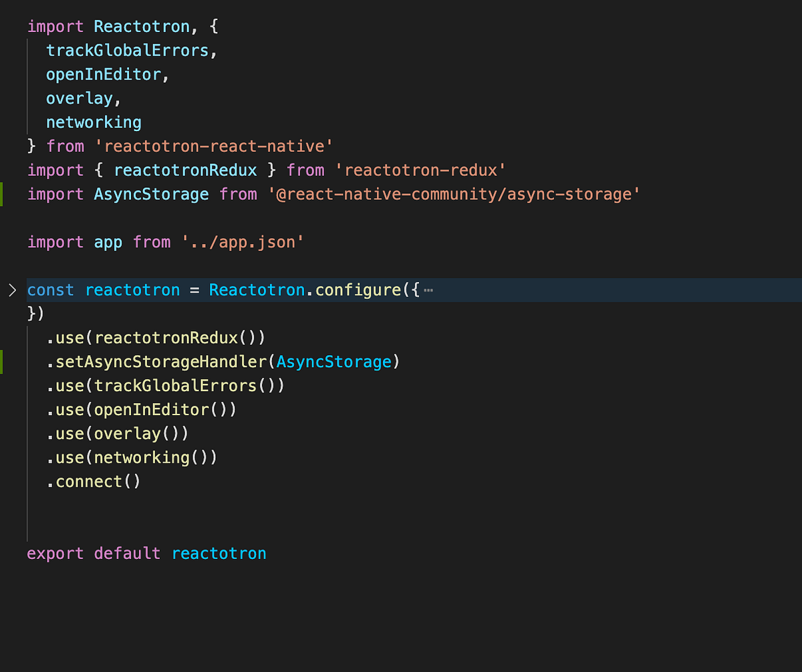Click the green change indicator beside AsyncStorage import
Viewport: 802px width, 672px height.
coord(3,194)
